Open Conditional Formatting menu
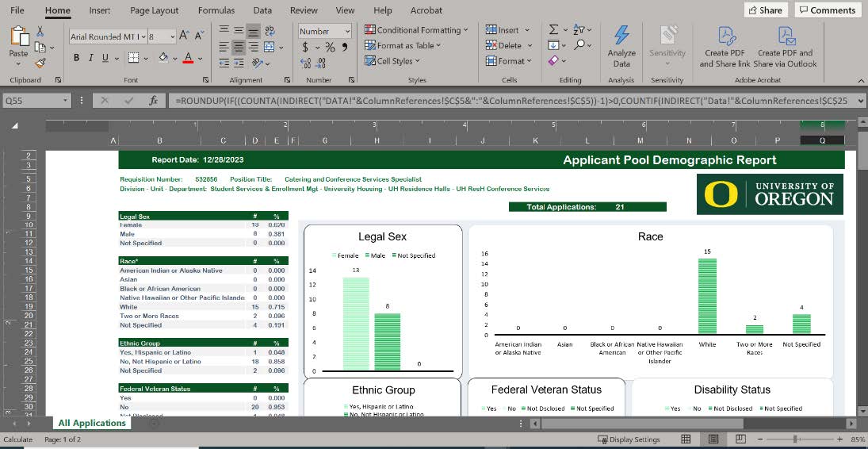The height and width of the screenshot is (449, 868). 416,30
